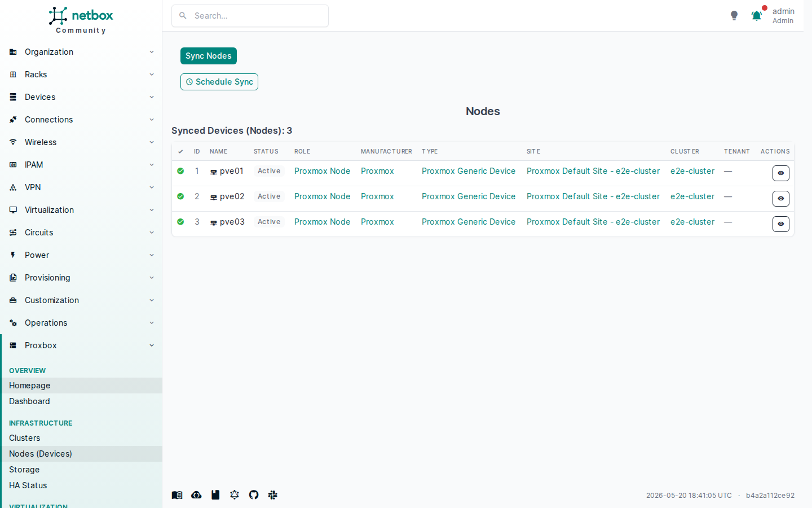Click the Provisioning sidebar icon
The width and height of the screenshot is (812, 508).
[x=13, y=278]
